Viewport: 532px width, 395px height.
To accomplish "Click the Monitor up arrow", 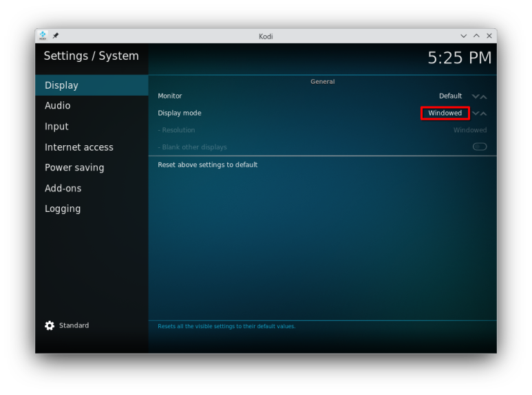I will click(x=484, y=96).
